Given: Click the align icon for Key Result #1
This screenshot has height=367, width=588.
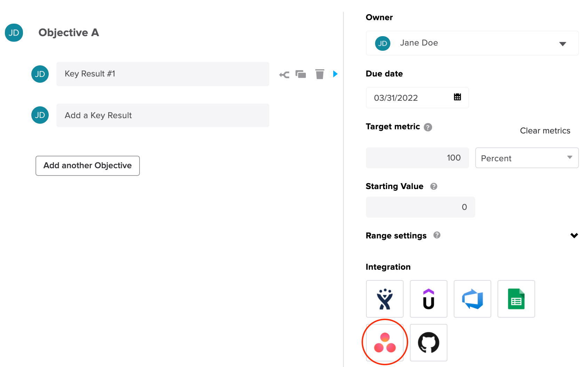Looking at the screenshot, I should [284, 74].
